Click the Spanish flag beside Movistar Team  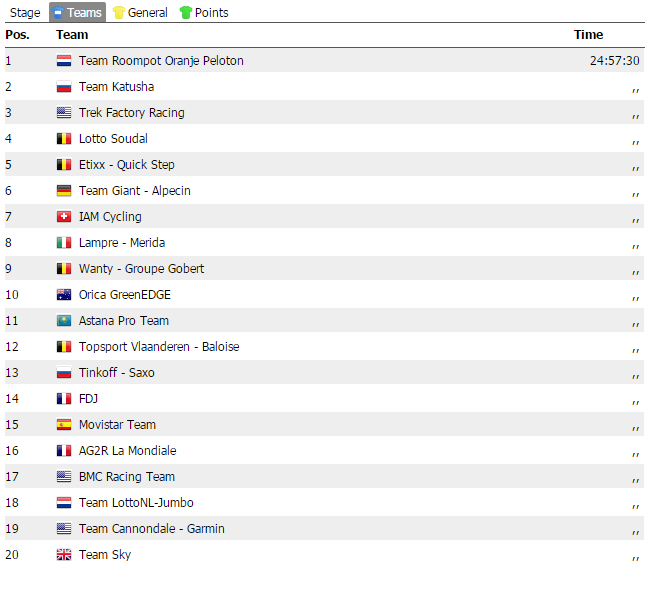pyautogui.click(x=64, y=425)
